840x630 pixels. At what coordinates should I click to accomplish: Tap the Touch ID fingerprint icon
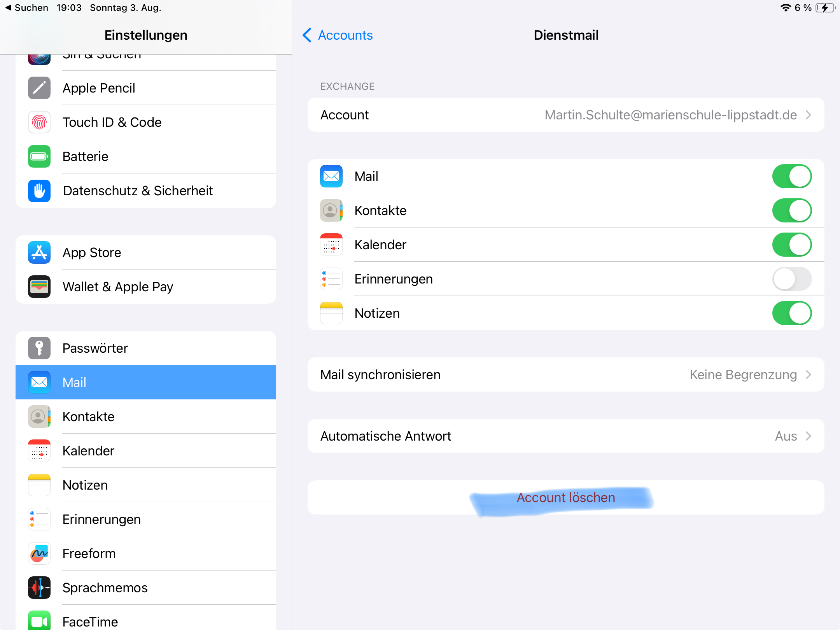(x=39, y=122)
